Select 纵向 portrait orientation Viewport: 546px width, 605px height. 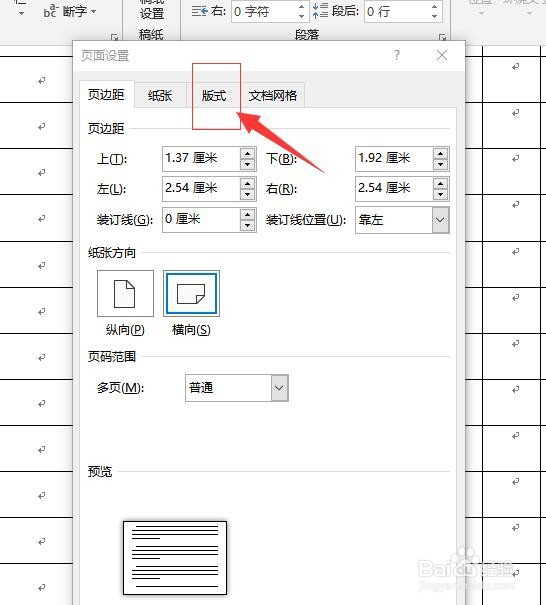click(x=125, y=293)
